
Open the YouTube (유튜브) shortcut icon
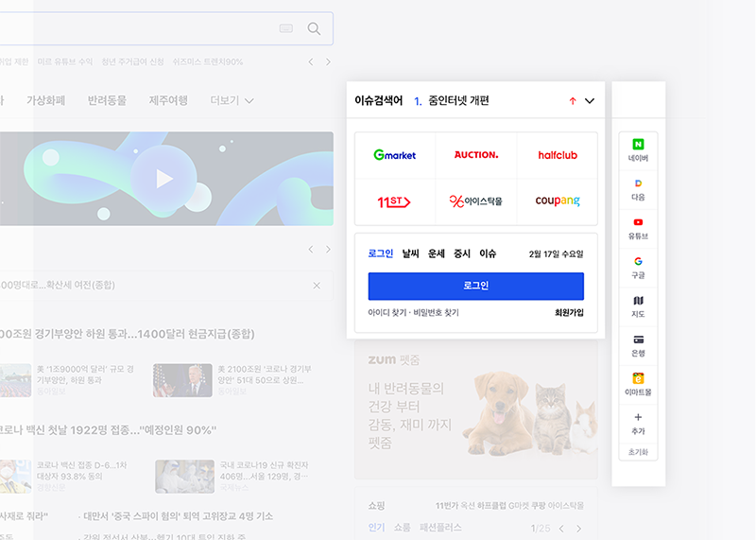[638, 229]
